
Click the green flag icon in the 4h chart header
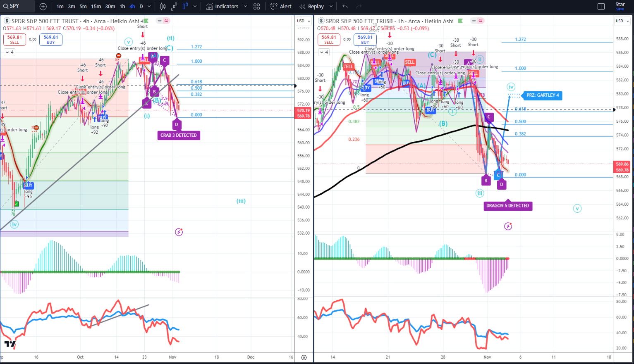146,21
